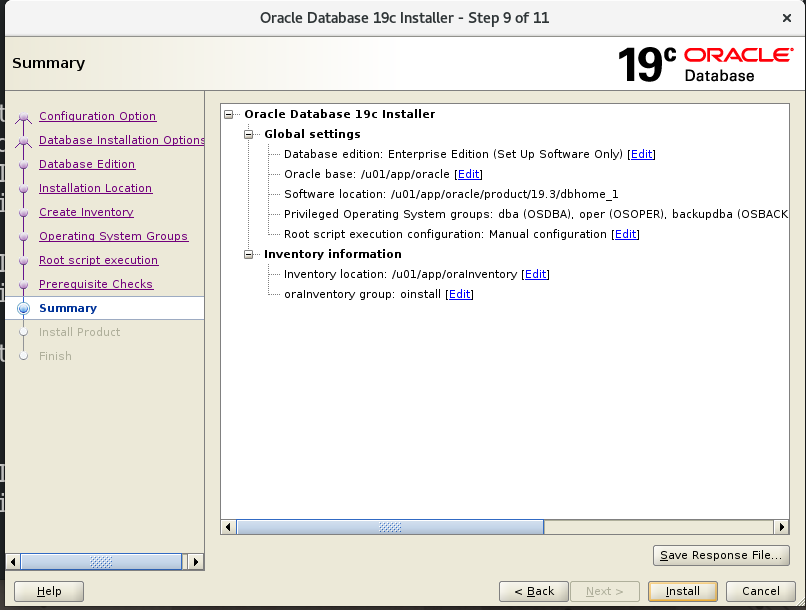
Task: Edit the Oracle base path
Action: tap(469, 174)
